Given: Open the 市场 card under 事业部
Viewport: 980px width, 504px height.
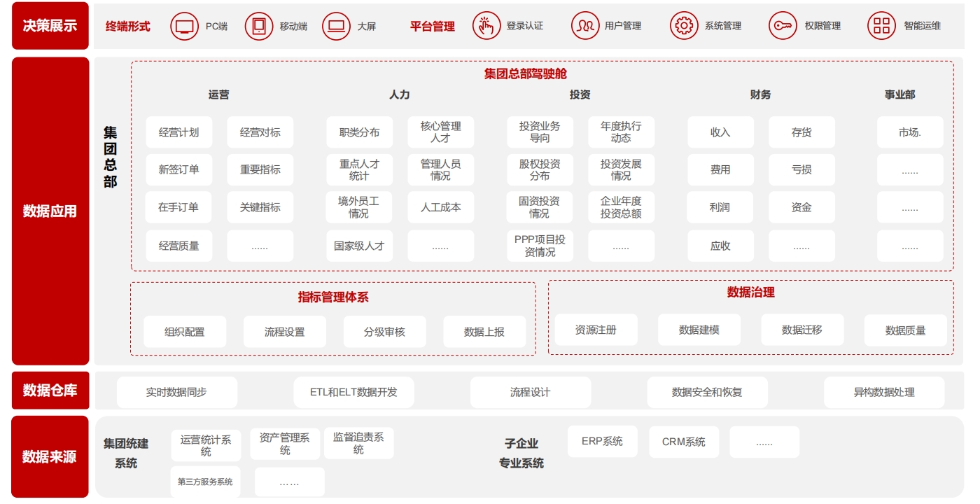Looking at the screenshot, I should (910, 132).
